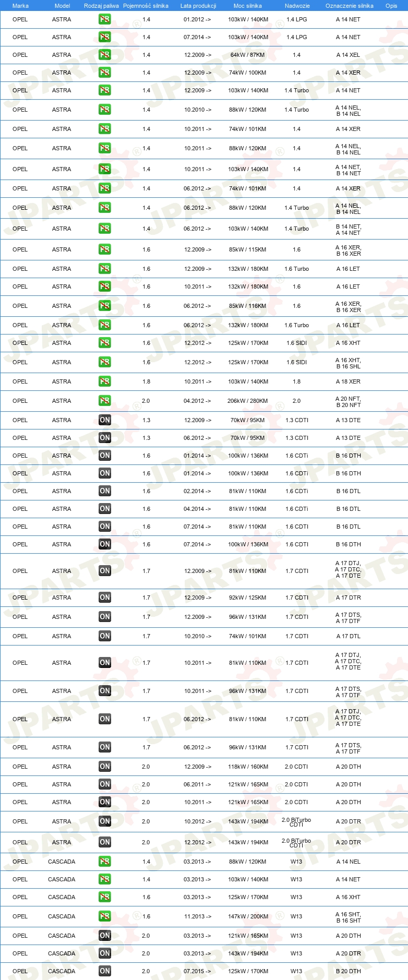Click the production date 01.2012 ->
This screenshot has height=980, width=408.
point(197,19)
